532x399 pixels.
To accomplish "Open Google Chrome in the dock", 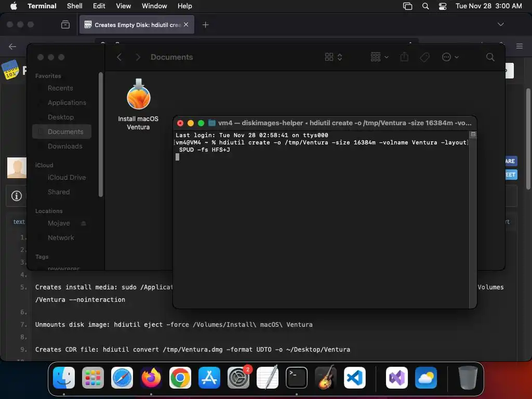I will point(180,378).
